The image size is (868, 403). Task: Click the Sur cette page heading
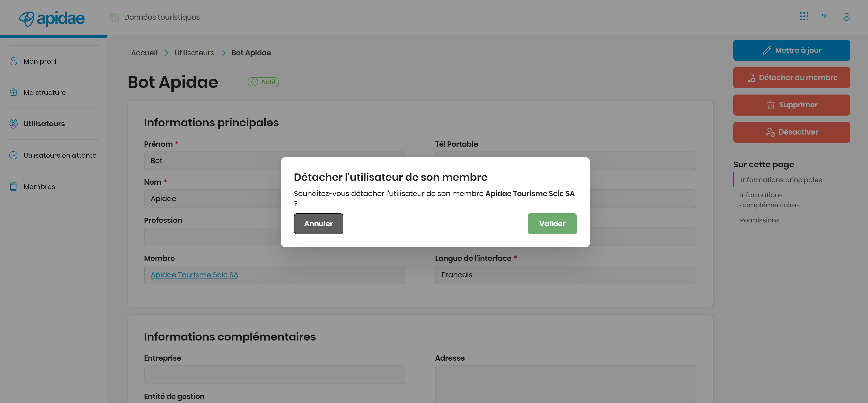(x=763, y=165)
